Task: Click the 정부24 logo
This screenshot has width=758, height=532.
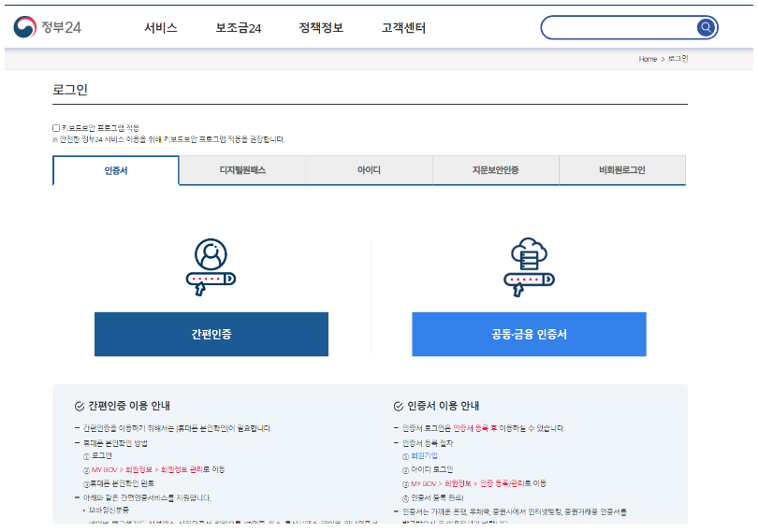Action: 48,27
